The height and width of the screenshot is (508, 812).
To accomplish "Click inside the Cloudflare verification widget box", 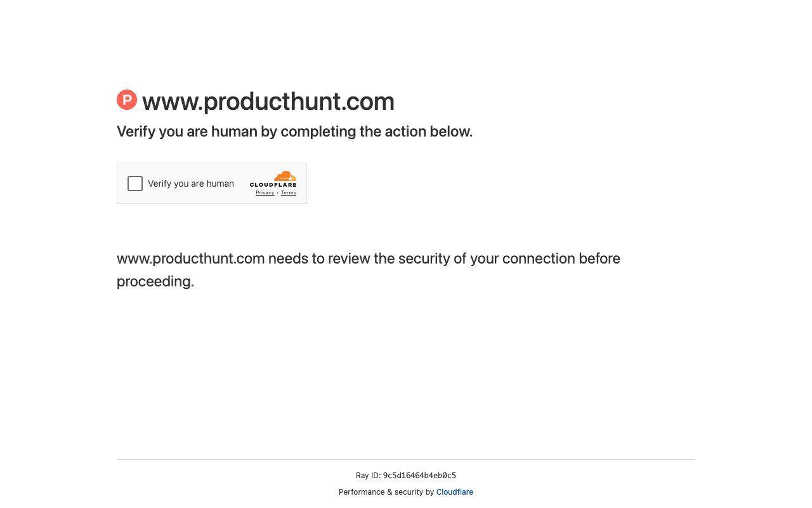I will coord(212,183).
